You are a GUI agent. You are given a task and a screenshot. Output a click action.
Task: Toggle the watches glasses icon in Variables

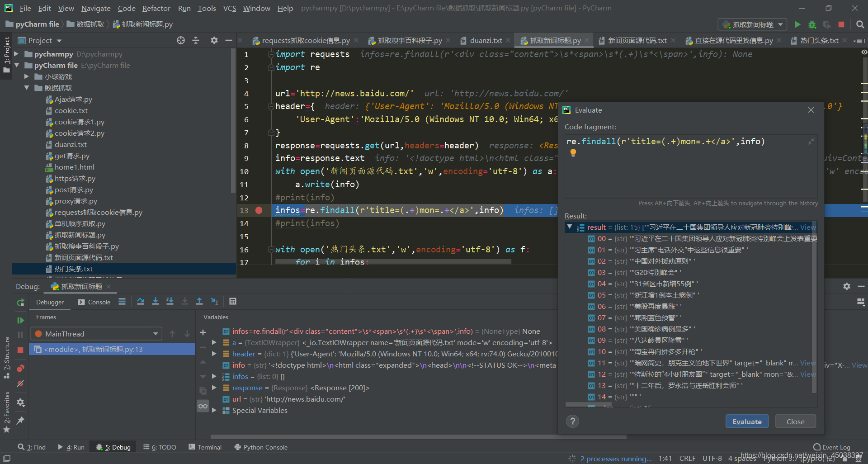(x=203, y=406)
